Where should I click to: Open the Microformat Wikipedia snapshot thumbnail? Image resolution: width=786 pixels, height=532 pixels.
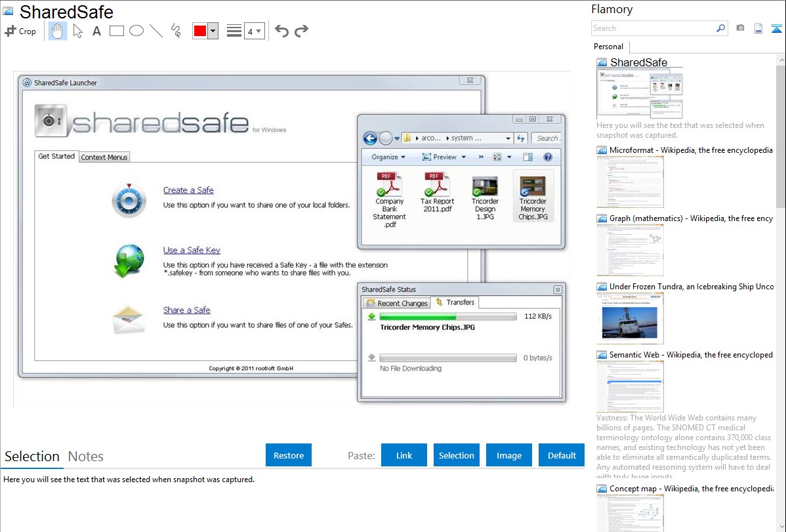[630, 182]
